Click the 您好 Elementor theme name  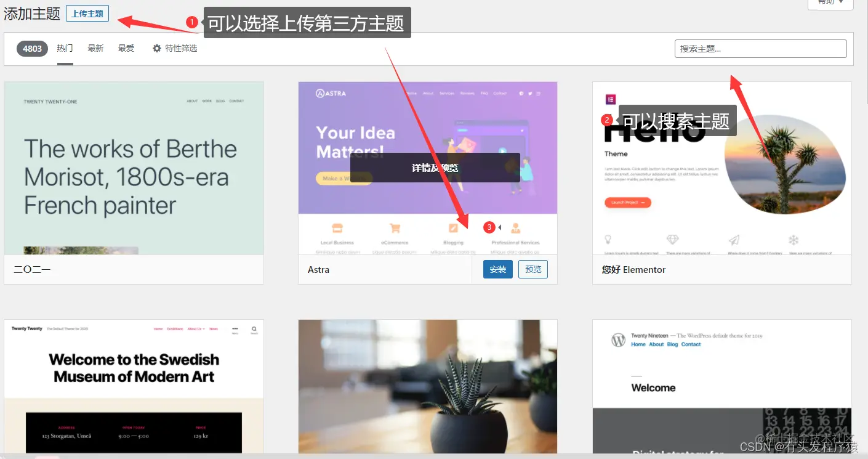(x=633, y=269)
